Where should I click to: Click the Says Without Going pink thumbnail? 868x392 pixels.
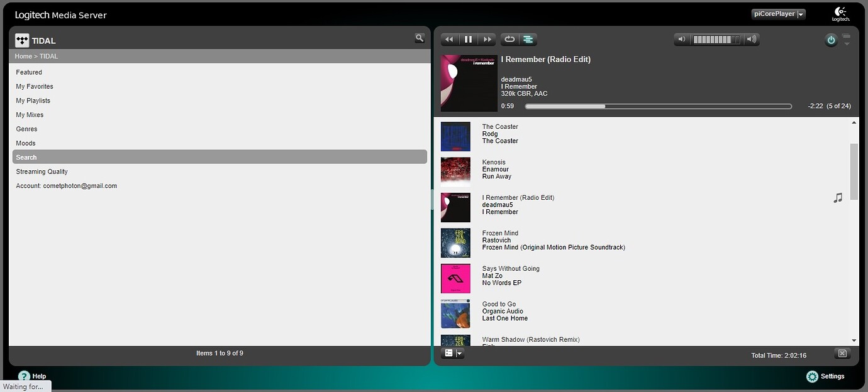click(x=455, y=278)
